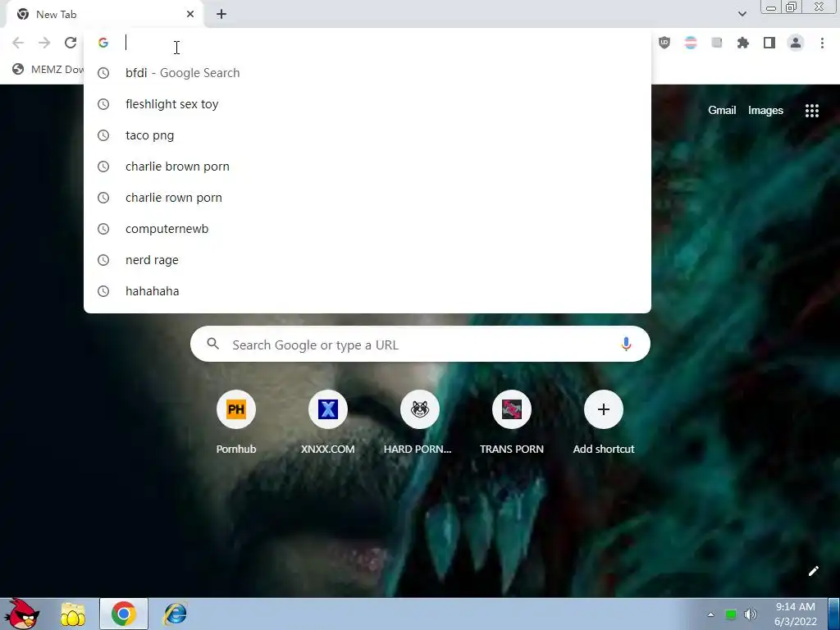Select the New Tab tab
The height and width of the screenshot is (630, 840).
104,15
